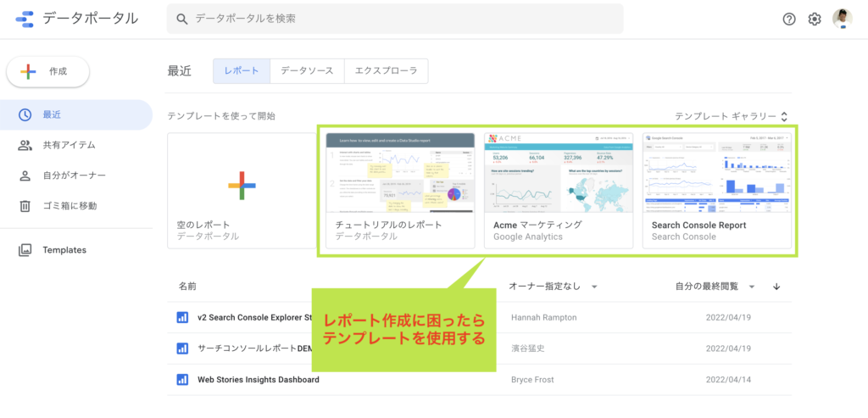Toggle sort direction arrow in list header
Screen dimensions: 868x418
776,287
